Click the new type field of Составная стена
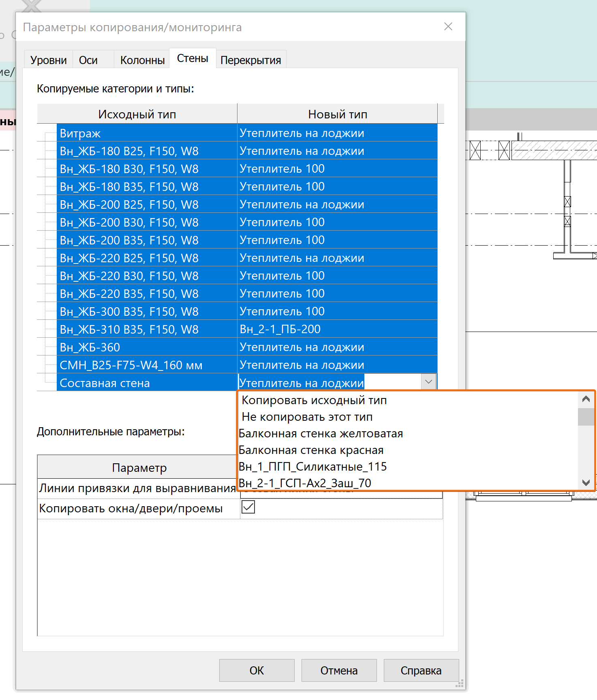Viewport: 597px width, 700px height. pos(329,382)
